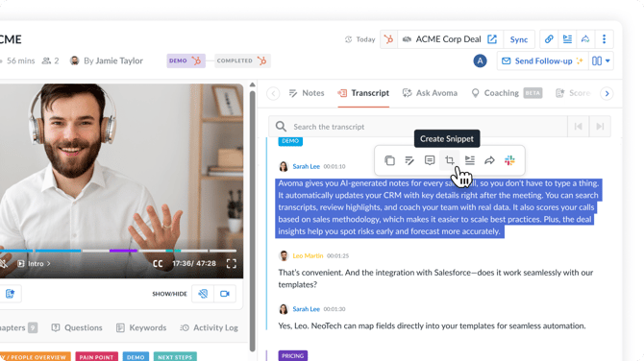Toggle the show/hide transcript sync icon
644x361 pixels.
coord(203,294)
